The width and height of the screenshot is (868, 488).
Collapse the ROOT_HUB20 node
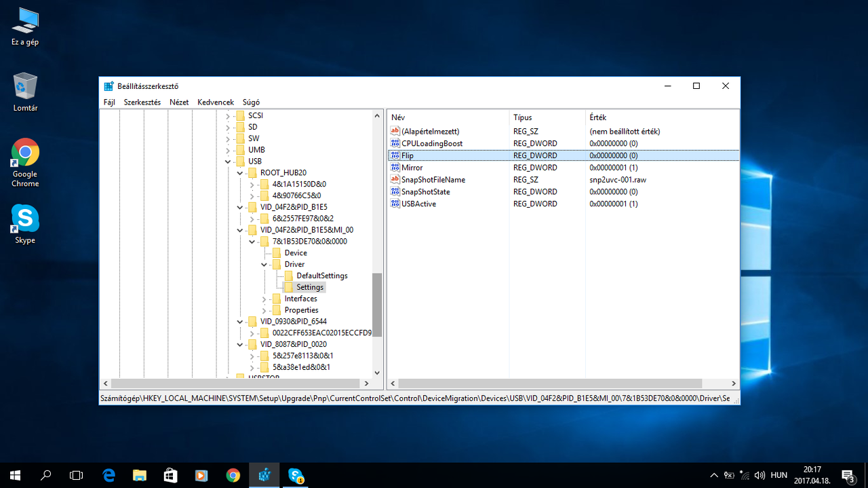[x=241, y=173]
